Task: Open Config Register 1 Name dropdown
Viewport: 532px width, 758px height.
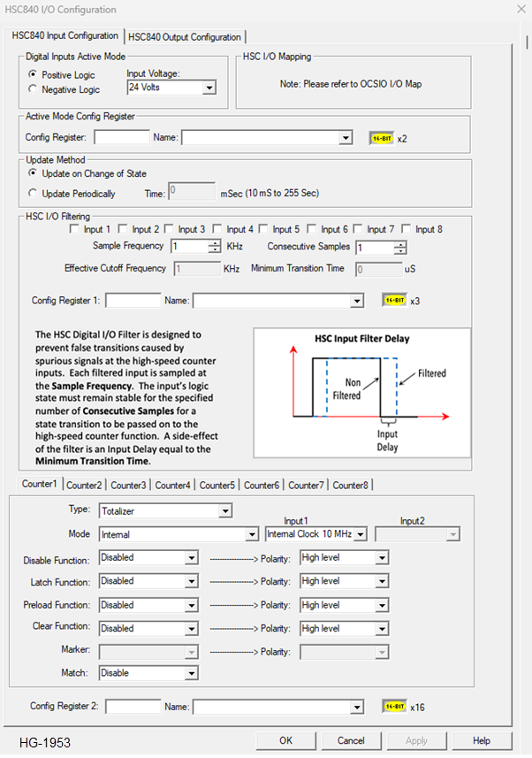Action: 357,301
